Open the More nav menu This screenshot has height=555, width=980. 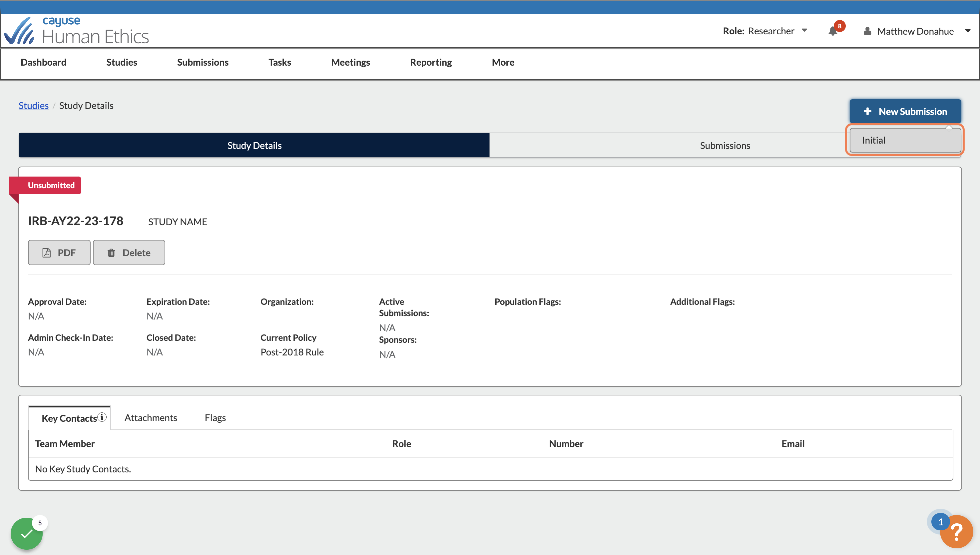(x=503, y=62)
